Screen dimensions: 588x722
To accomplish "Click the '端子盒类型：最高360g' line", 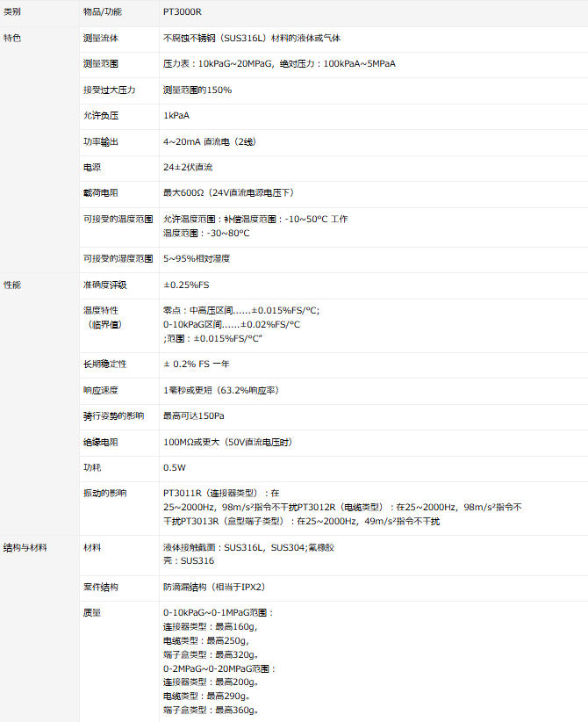I will pyautogui.click(x=211, y=710).
